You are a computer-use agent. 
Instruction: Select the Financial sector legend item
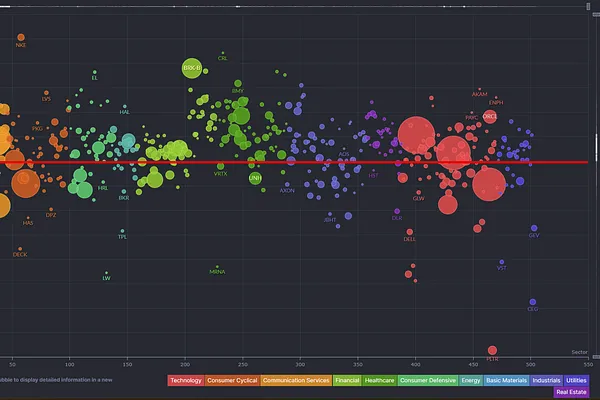click(347, 381)
